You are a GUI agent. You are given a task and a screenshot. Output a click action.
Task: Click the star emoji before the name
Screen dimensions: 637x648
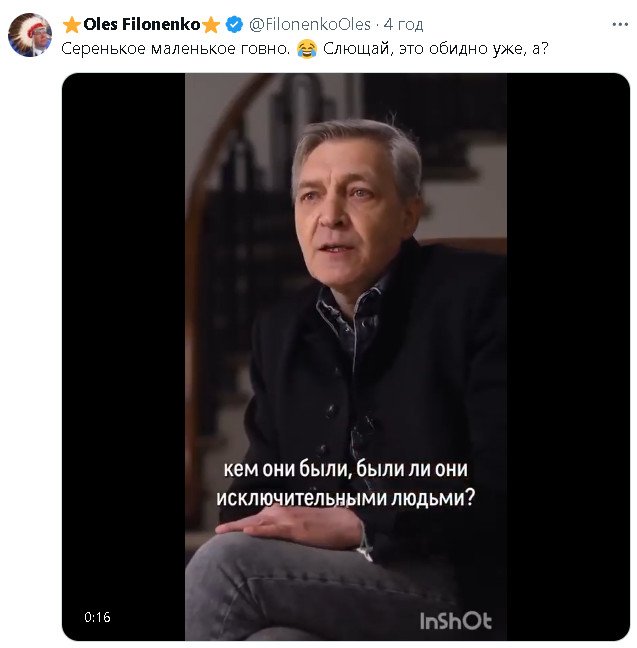click(x=72, y=24)
